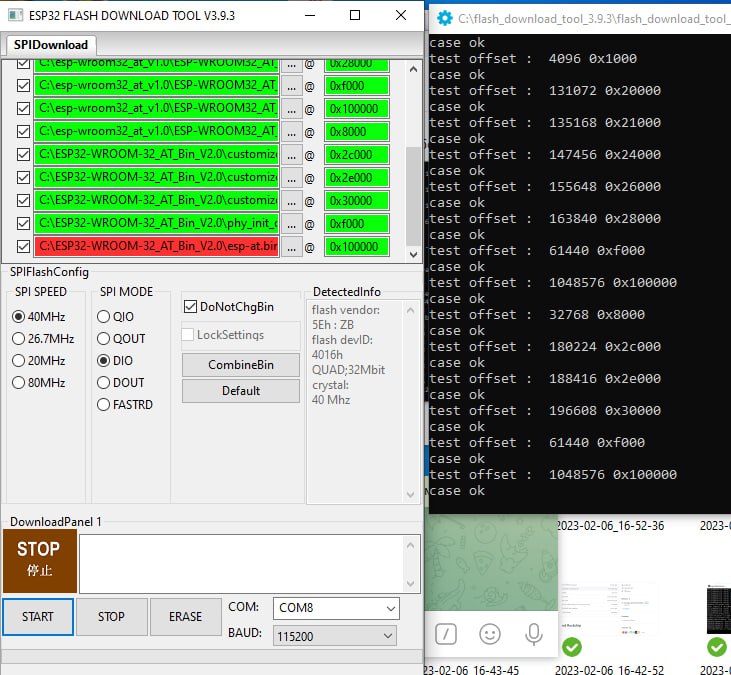
Task: Click the offset field of esp-at.bin row
Action: [x=357, y=247]
